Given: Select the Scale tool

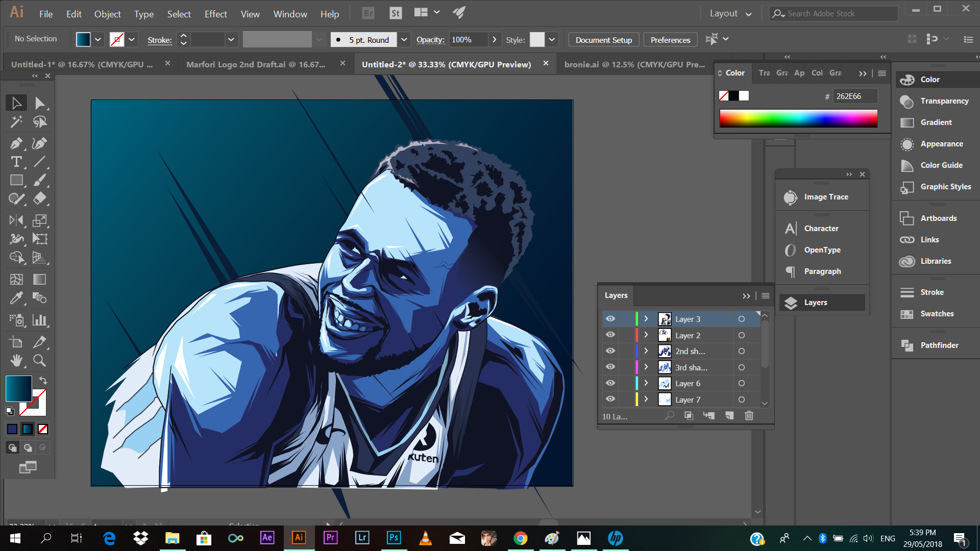Looking at the screenshot, I should click(40, 220).
